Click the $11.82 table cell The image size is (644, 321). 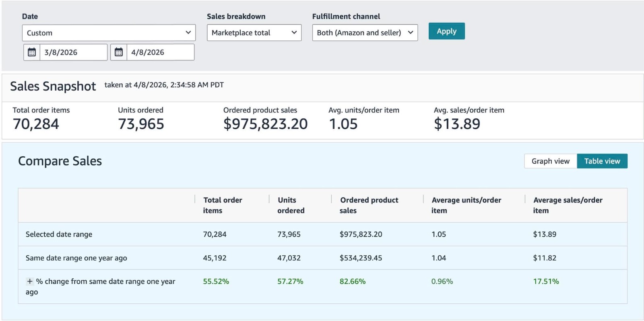545,258
